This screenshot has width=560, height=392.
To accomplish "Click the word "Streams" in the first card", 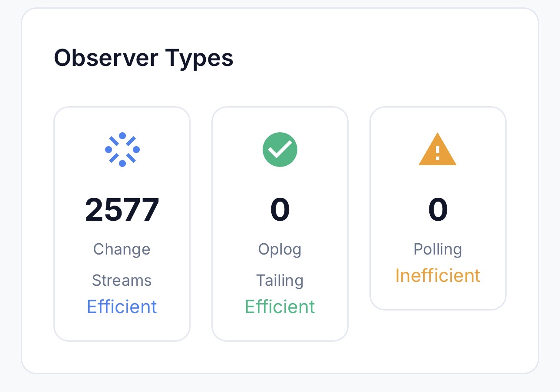I will coord(122,281).
